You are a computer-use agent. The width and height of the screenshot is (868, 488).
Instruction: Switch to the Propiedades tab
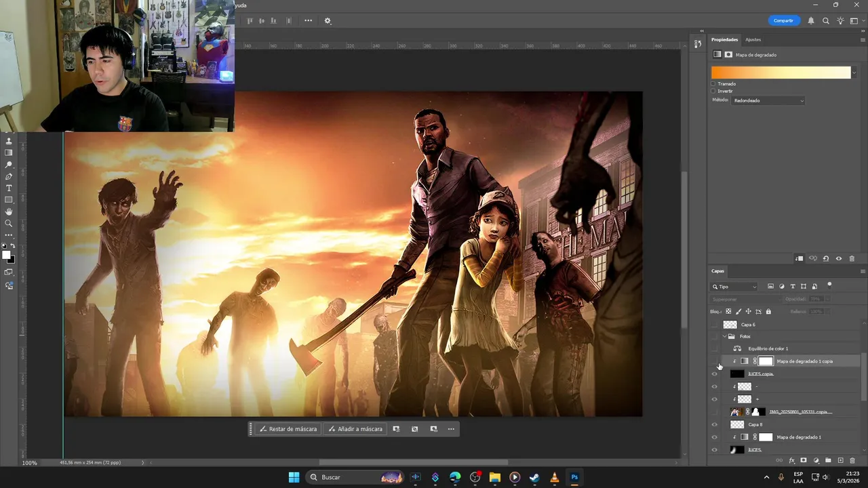tap(724, 39)
